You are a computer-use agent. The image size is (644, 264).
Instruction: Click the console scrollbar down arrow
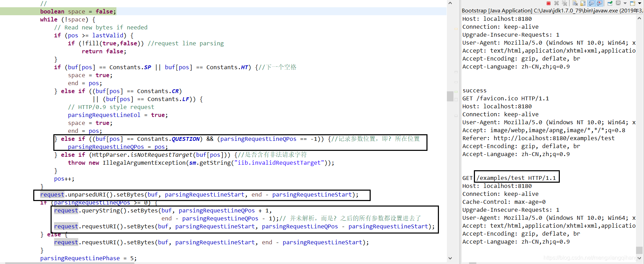(639, 258)
